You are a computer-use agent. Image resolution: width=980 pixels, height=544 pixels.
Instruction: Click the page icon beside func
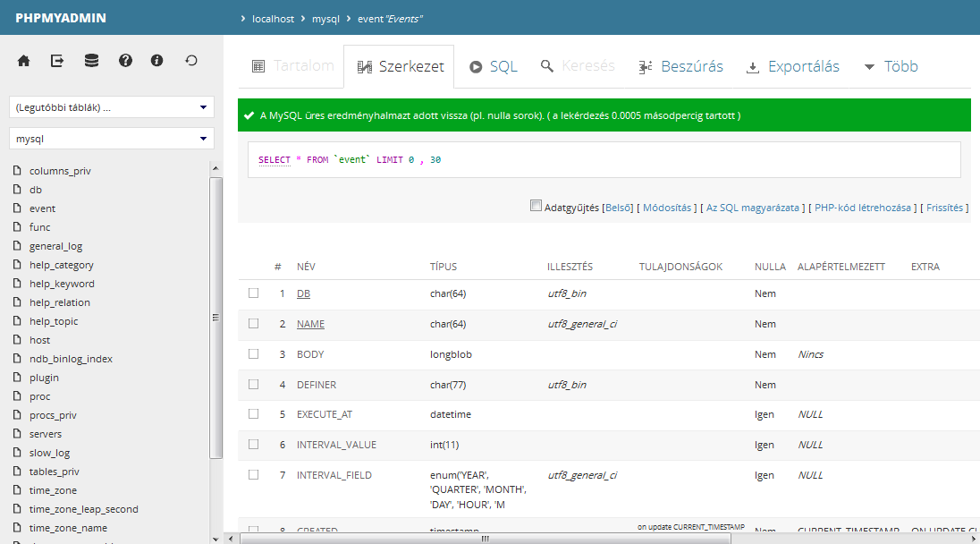tap(18, 226)
